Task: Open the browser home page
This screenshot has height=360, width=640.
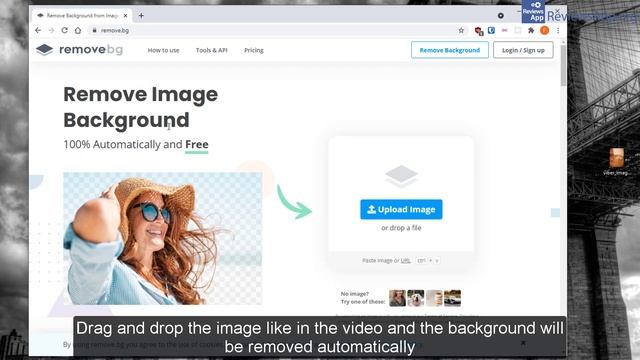Action: [78, 30]
